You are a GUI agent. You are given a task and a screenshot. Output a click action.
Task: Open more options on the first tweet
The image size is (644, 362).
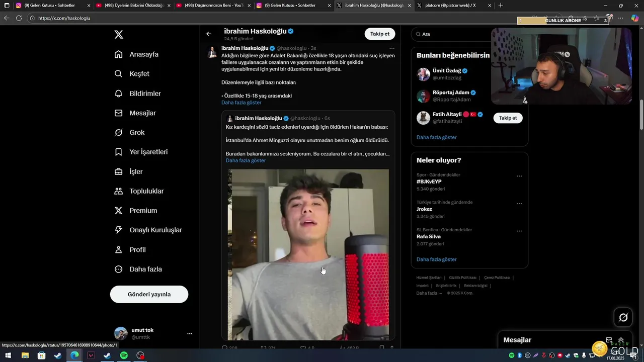click(x=391, y=48)
